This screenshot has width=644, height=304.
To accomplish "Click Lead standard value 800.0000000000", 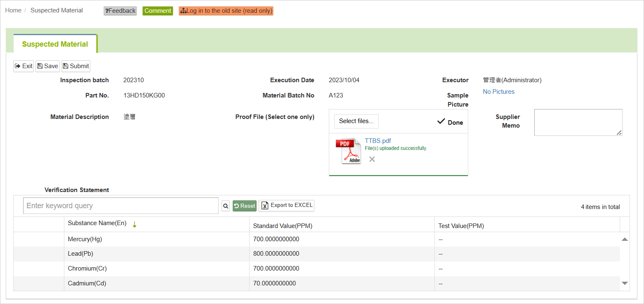I will 276,254.
